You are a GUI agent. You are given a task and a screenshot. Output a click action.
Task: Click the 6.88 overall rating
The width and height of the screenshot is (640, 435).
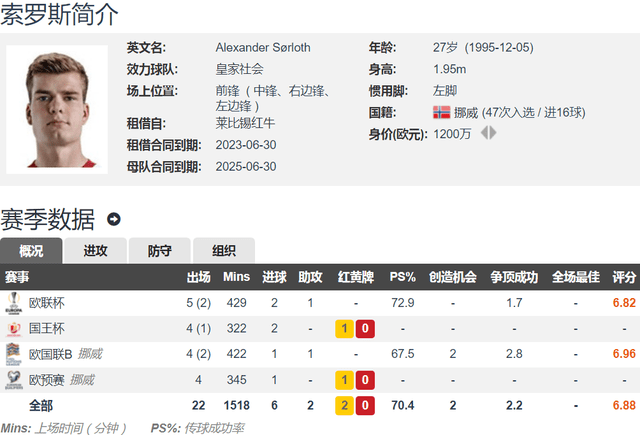tap(624, 405)
